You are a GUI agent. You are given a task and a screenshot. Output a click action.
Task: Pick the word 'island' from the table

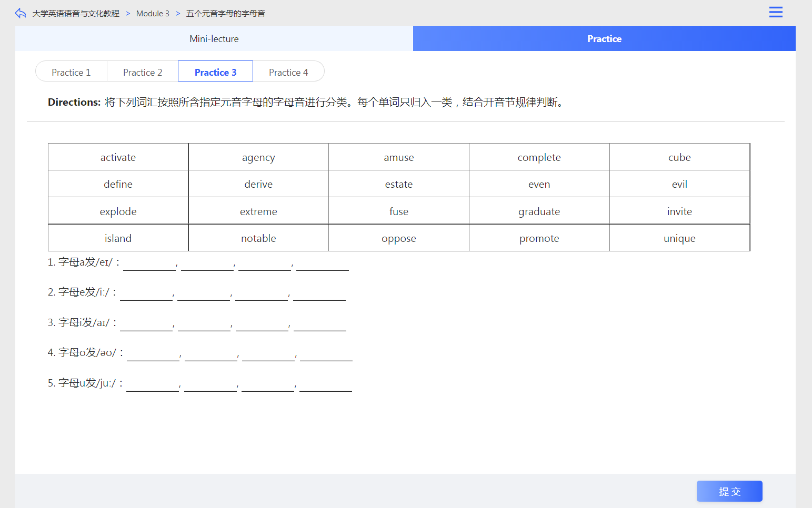click(x=118, y=238)
